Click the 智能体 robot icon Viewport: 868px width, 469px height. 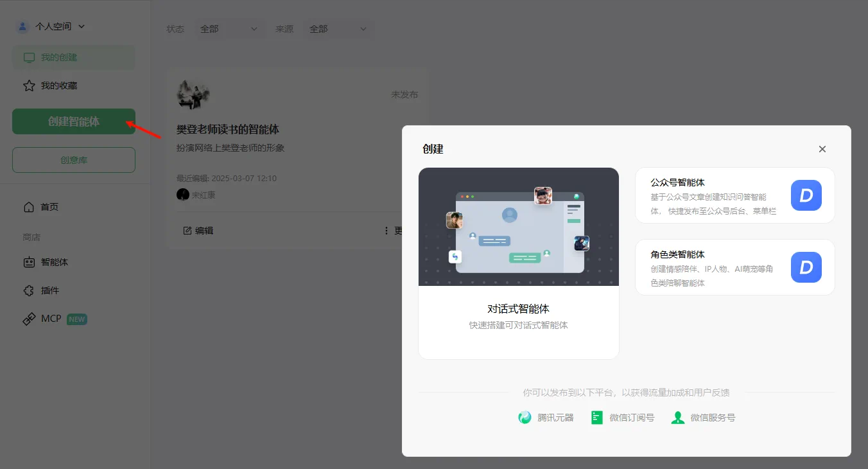[x=29, y=262]
